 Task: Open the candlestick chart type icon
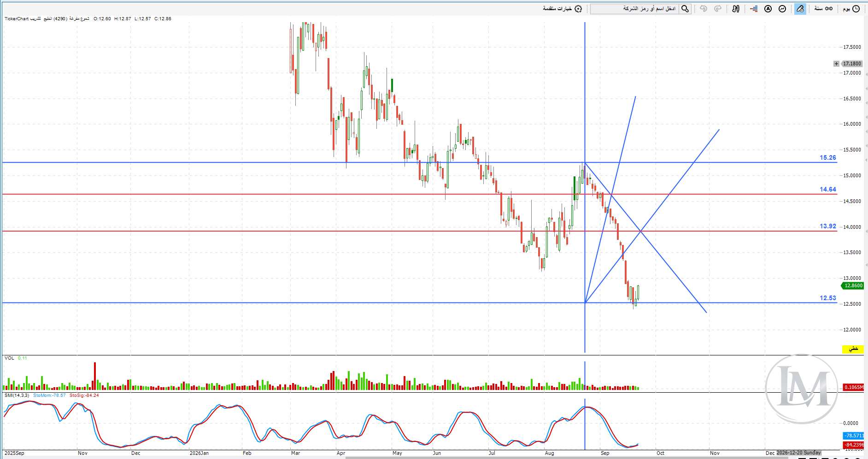click(736, 9)
